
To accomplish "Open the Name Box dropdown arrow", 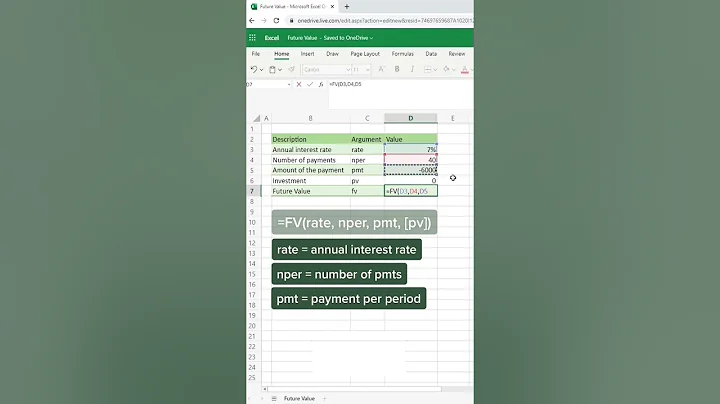I will (x=289, y=84).
